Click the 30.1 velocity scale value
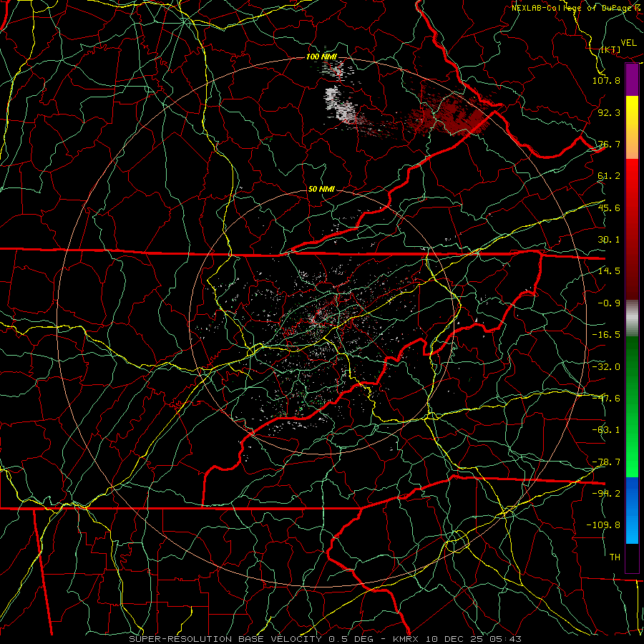The width and height of the screenshot is (644, 644). click(609, 240)
